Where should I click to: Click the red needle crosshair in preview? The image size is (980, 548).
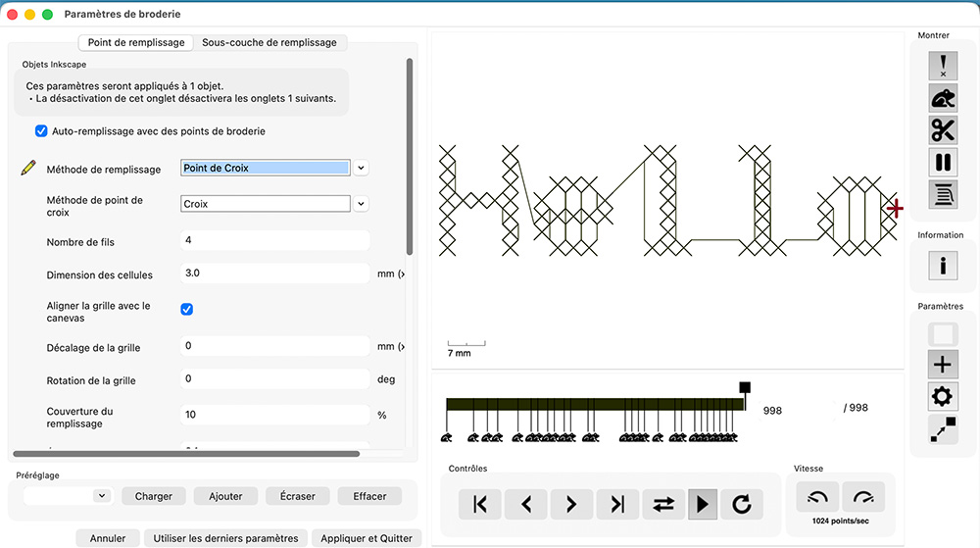[895, 208]
